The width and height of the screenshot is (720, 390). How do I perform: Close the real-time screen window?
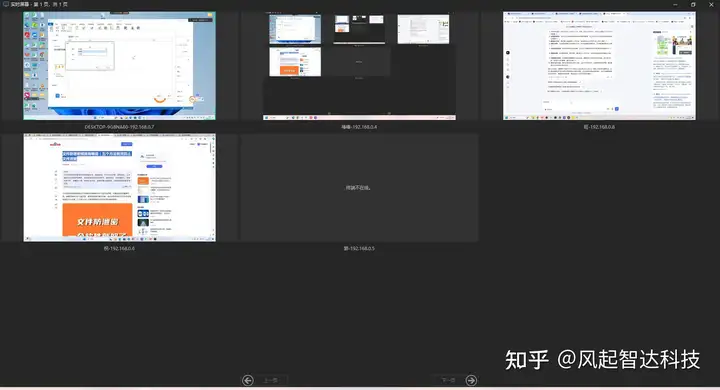(x=711, y=5)
